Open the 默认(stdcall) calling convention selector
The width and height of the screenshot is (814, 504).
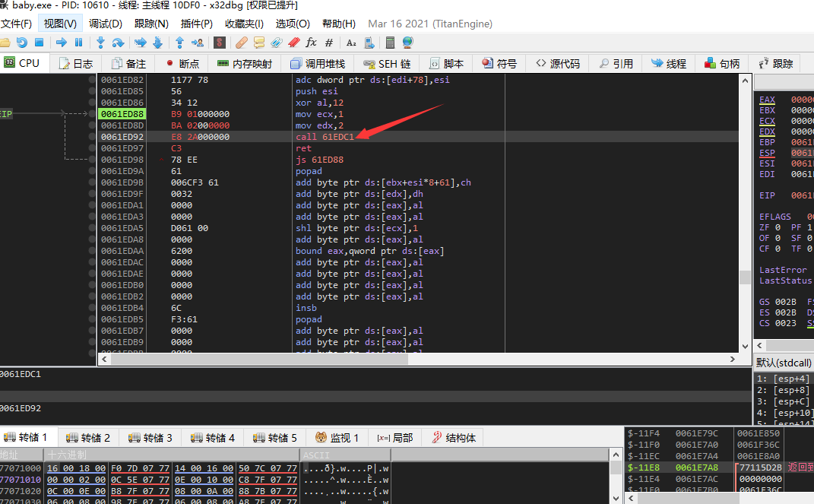(x=784, y=363)
